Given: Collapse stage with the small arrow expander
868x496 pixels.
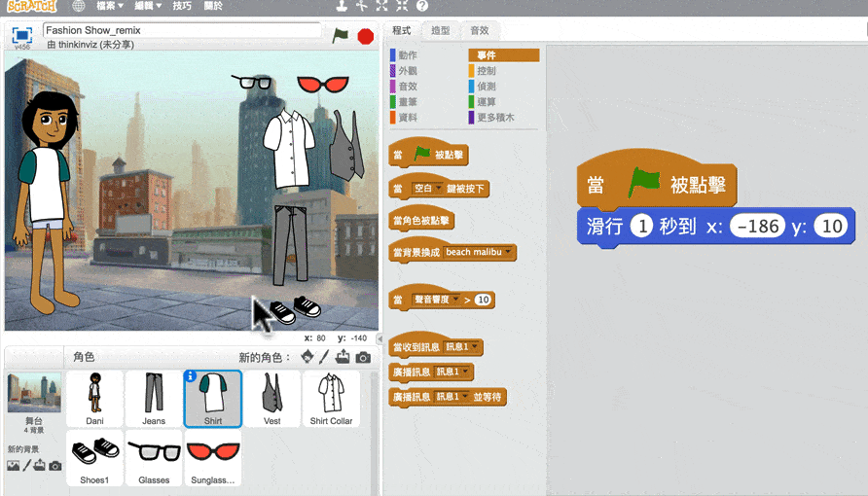Looking at the screenshot, I should point(380,338).
